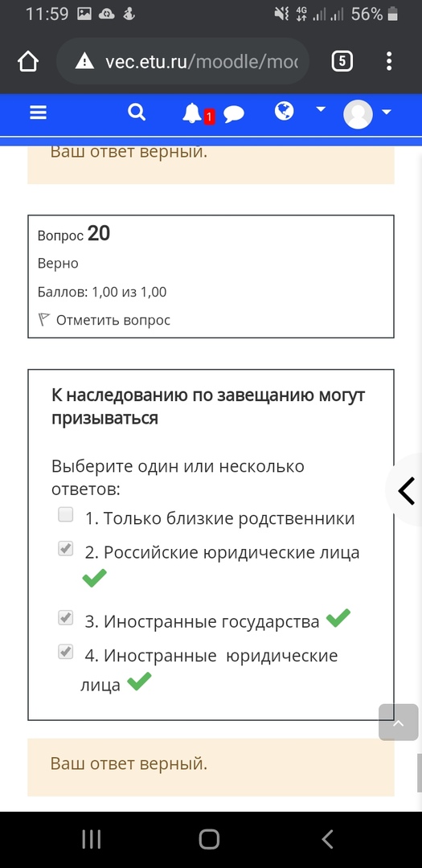Open the browser three-dot menu

pos(389,61)
